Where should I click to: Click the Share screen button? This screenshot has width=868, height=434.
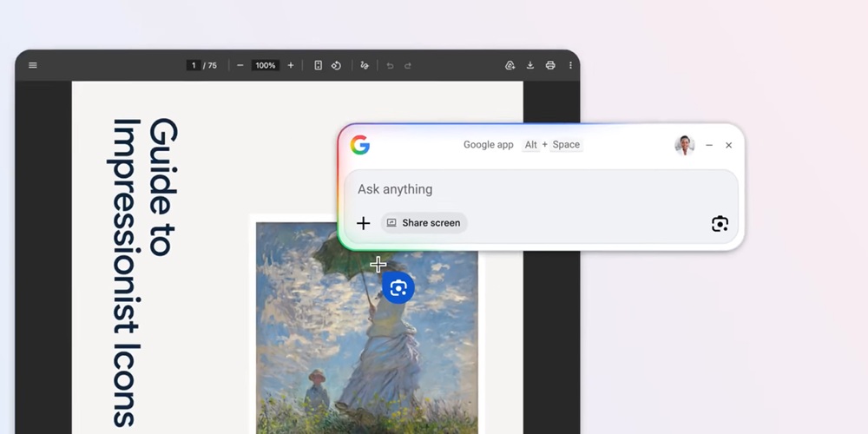[x=424, y=223]
